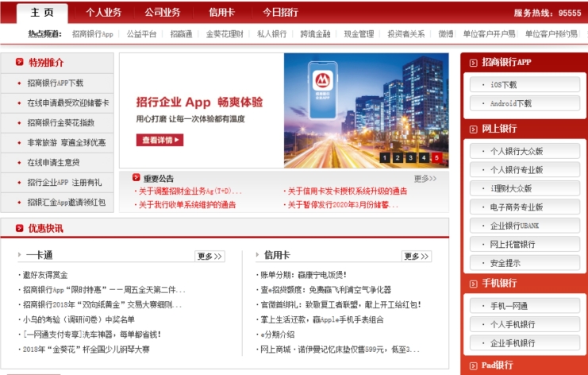This screenshot has height=375, width=588.
Task: Show banner slide 1
Action: pos(384,157)
